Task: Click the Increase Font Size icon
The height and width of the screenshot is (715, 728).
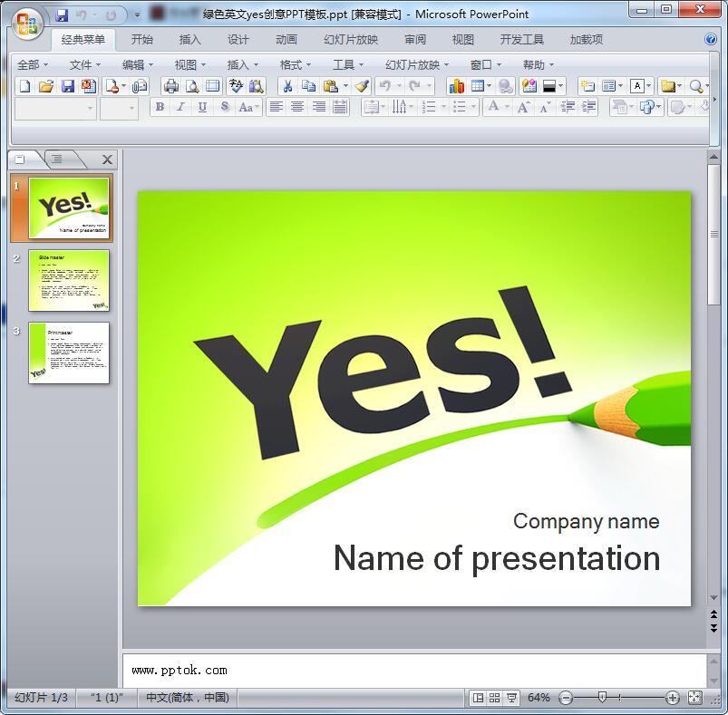Action: (x=523, y=107)
